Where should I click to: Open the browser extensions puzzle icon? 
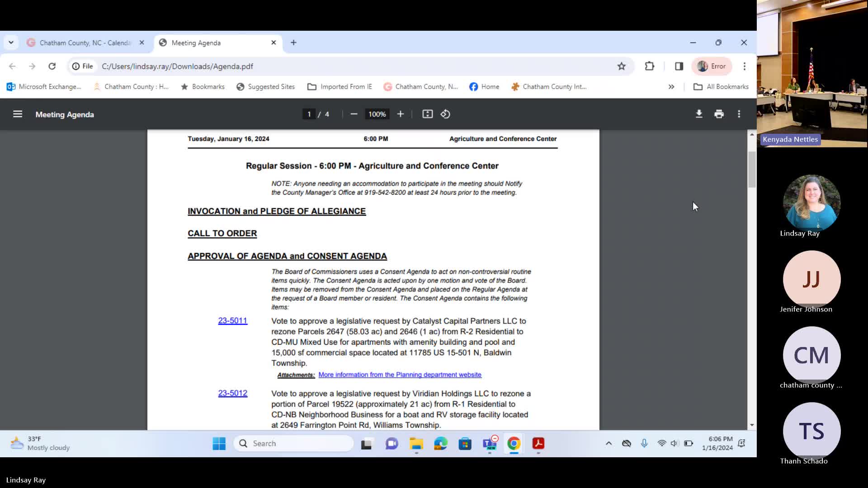tap(649, 66)
